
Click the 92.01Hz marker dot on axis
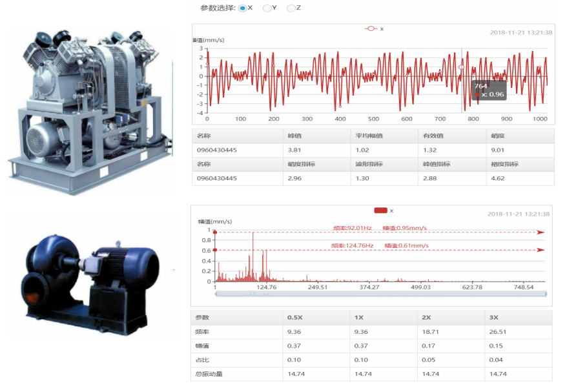[x=215, y=232]
